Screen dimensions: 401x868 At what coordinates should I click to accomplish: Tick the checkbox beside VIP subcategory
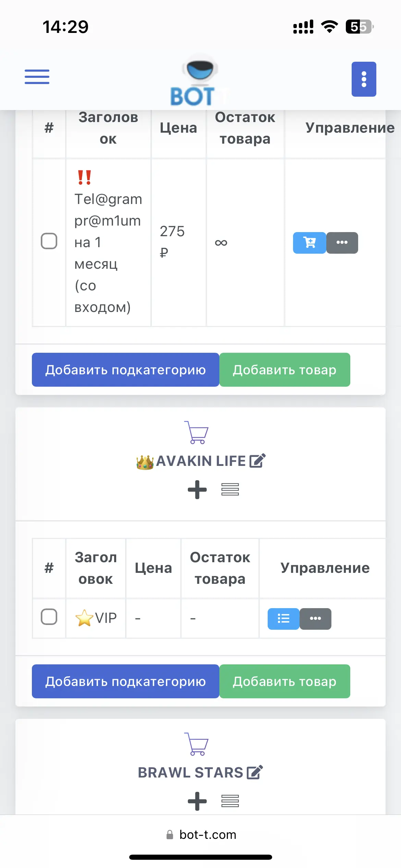pyautogui.click(x=49, y=617)
